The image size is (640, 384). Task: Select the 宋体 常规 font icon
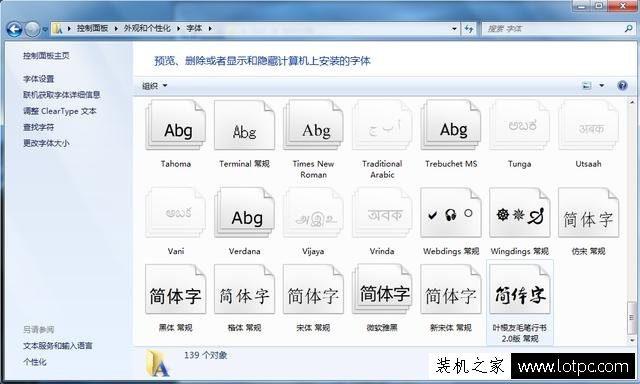click(x=313, y=289)
